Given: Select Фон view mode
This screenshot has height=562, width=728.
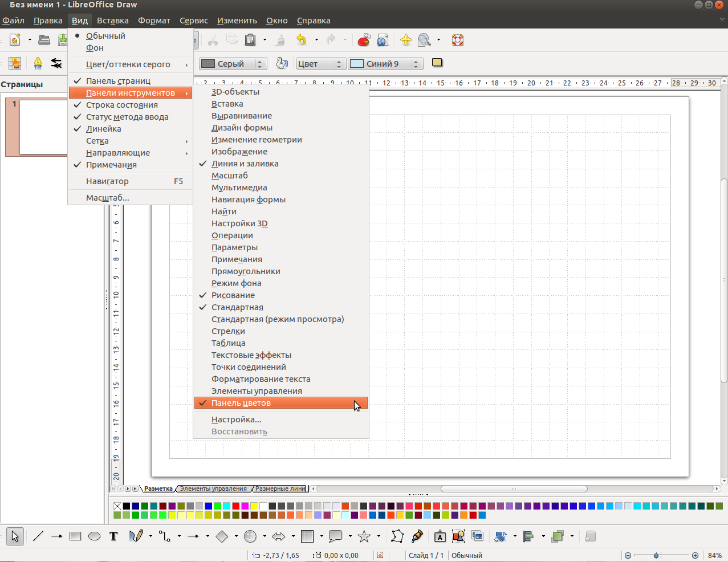Looking at the screenshot, I should 131,48.
